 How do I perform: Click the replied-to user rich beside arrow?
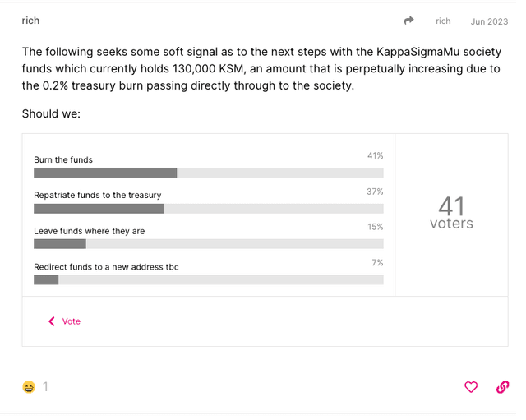[x=443, y=21]
